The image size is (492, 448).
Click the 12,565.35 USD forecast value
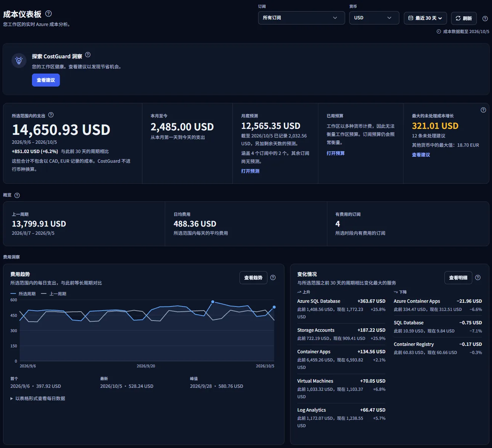tap(271, 126)
